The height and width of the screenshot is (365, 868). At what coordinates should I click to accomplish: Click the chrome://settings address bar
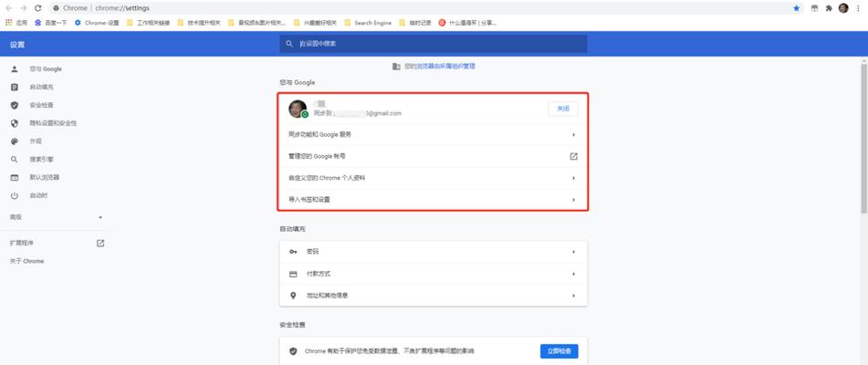[x=421, y=8]
